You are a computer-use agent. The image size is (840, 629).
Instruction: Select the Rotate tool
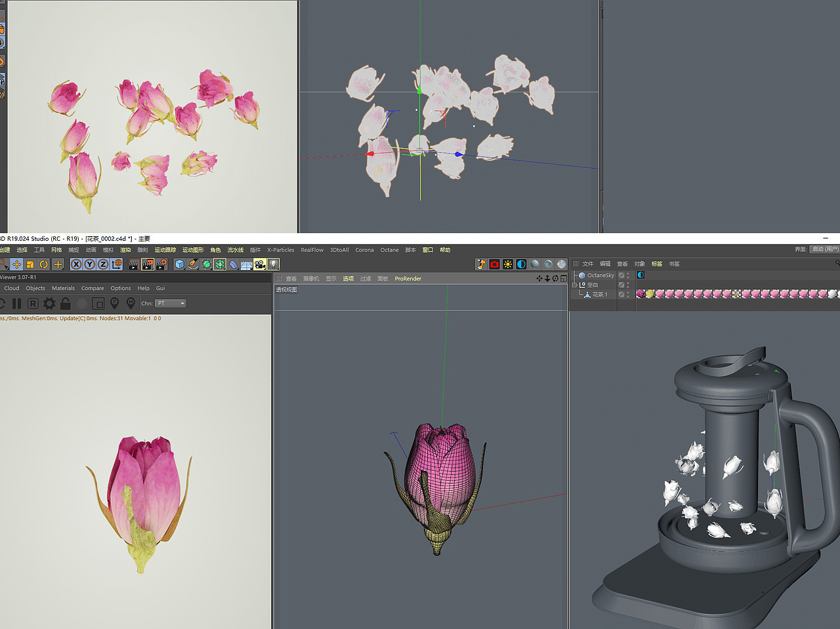pos(44,264)
